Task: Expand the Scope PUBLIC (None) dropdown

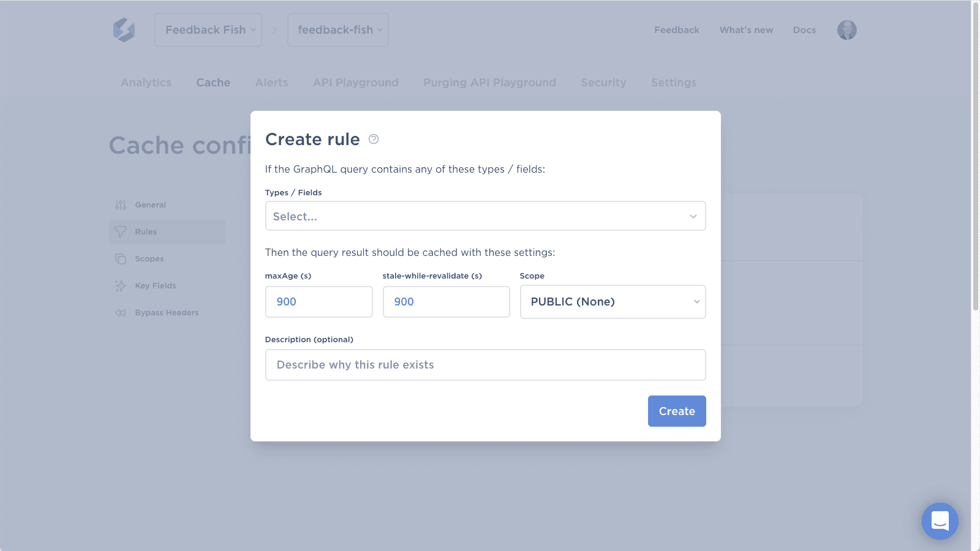Action: 612,302
